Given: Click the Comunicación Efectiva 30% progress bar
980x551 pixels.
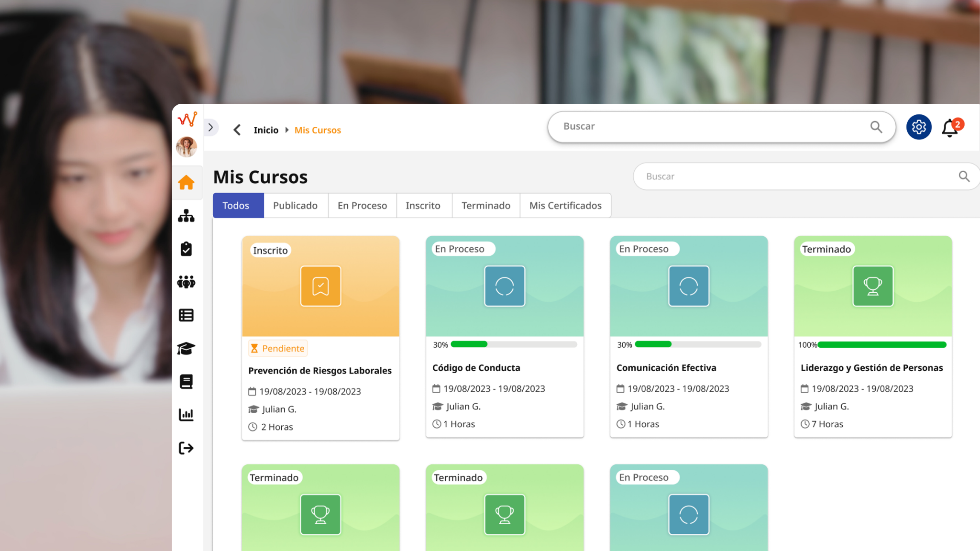Looking at the screenshot, I should [697, 344].
